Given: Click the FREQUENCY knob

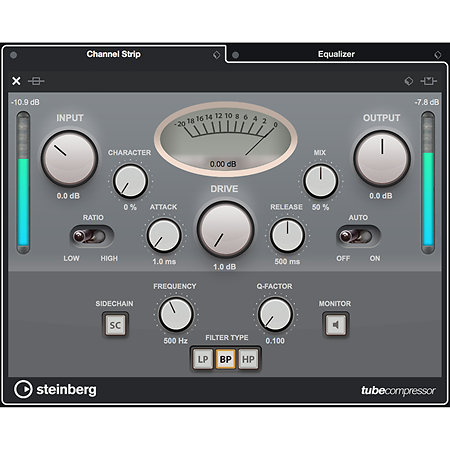Looking at the screenshot, I should coord(176,314).
